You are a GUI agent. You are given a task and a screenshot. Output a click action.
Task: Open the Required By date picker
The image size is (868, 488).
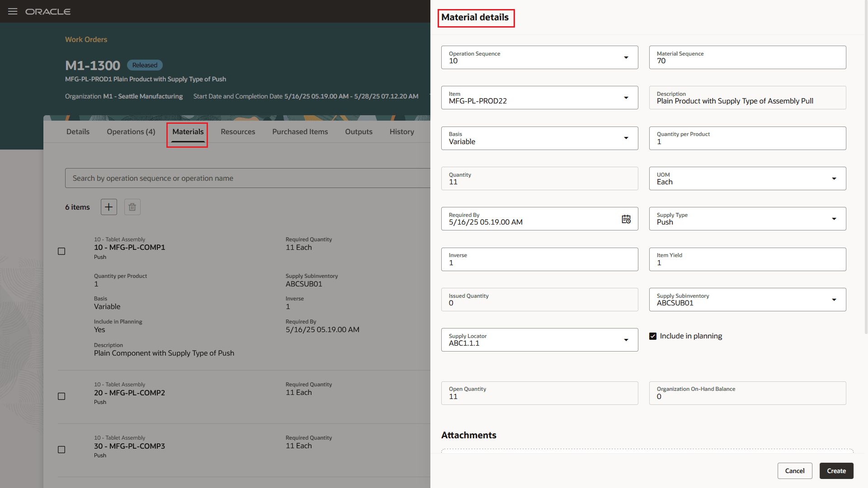[626, 219]
